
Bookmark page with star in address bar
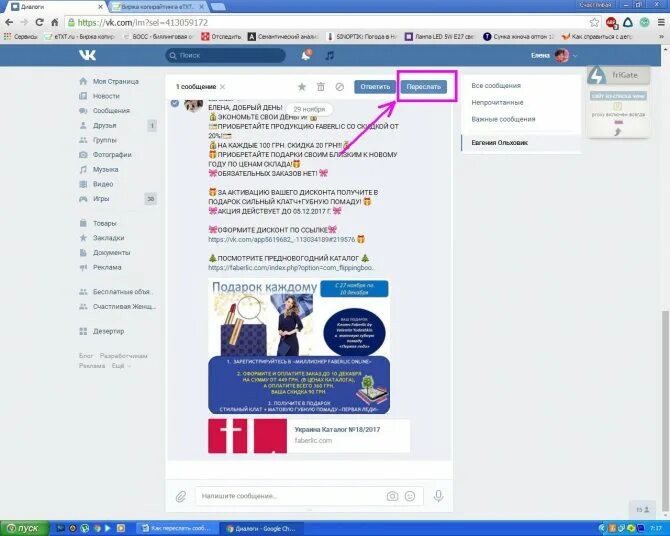coord(594,22)
